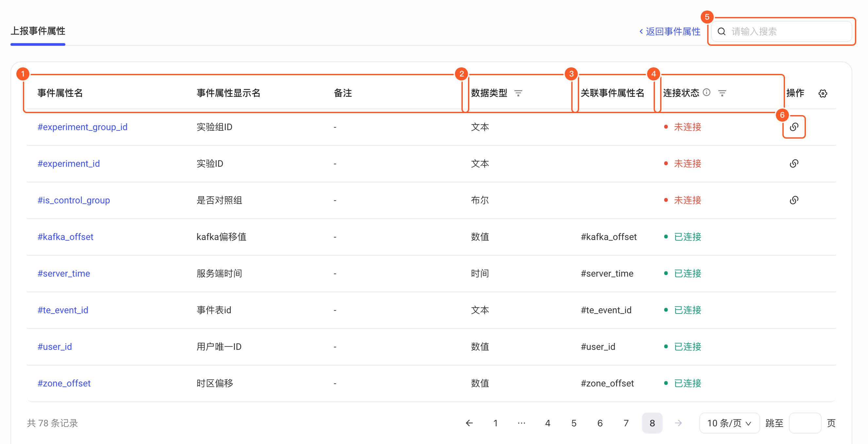This screenshot has width=868, height=444.
Task: Go to next page arrow
Action: [x=678, y=423]
